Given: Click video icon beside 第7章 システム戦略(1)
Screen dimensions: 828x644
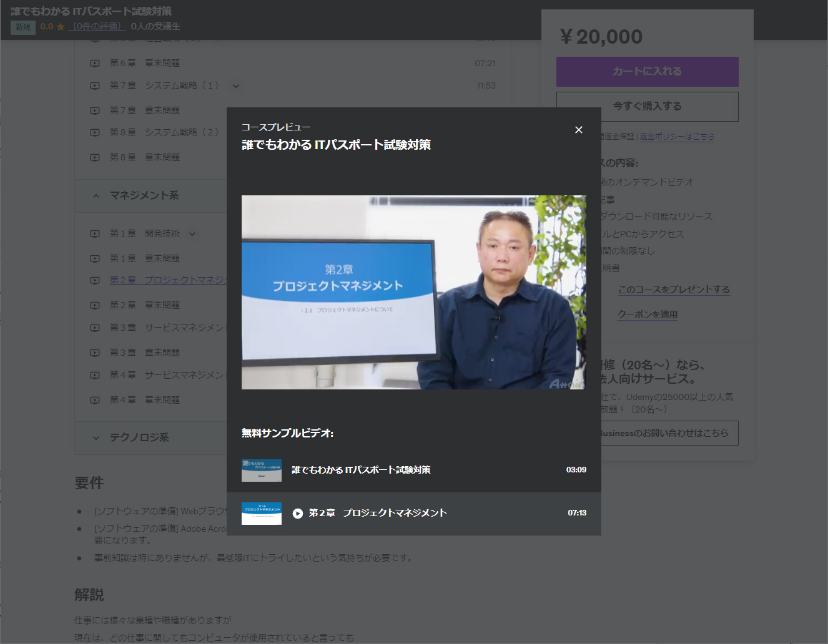Looking at the screenshot, I should click(x=95, y=85).
